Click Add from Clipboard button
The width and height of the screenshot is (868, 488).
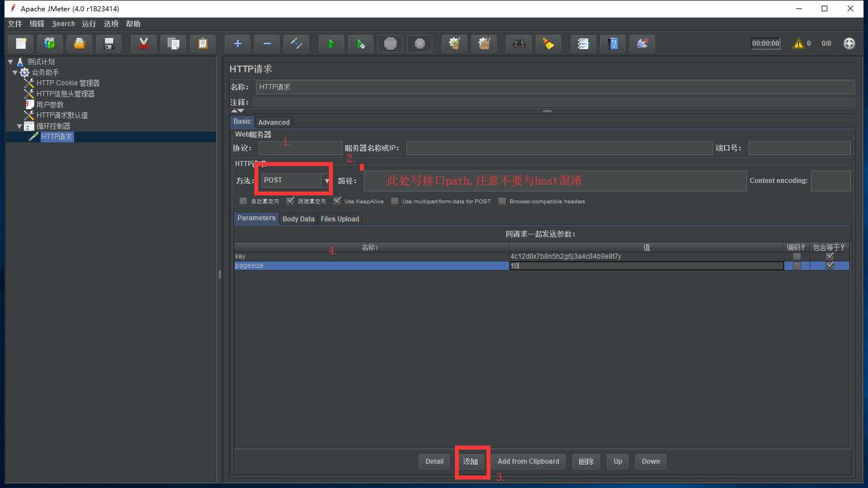(x=528, y=461)
